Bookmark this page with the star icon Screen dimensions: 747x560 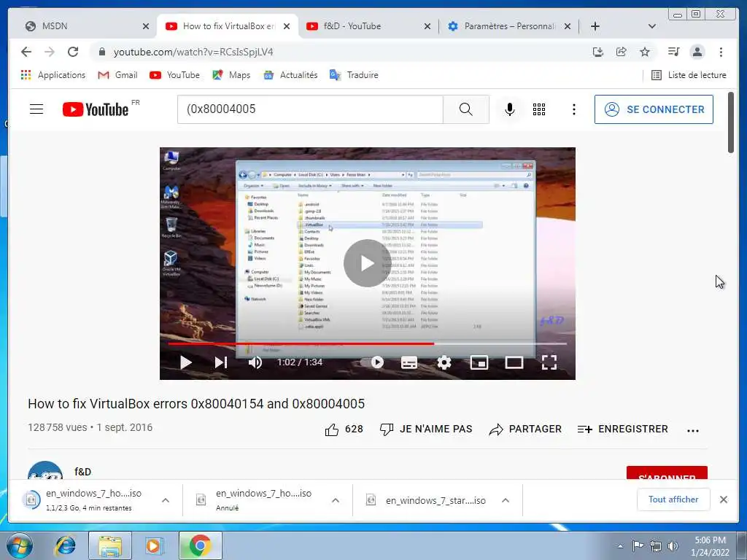click(x=645, y=52)
